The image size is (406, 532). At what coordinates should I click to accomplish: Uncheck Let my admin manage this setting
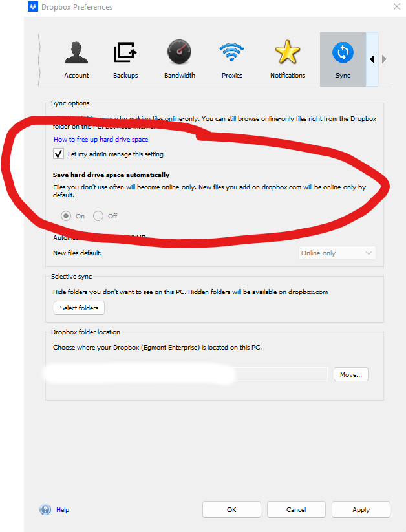click(x=59, y=154)
